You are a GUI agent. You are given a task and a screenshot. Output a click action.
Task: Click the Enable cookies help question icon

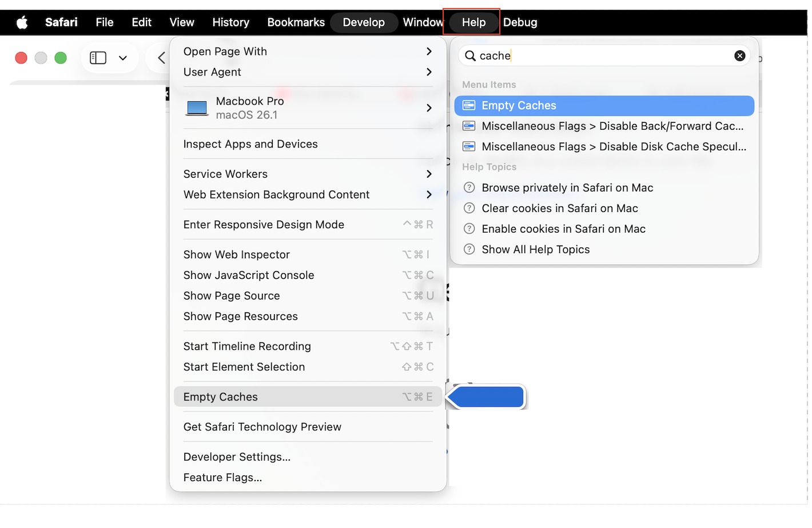coord(469,229)
